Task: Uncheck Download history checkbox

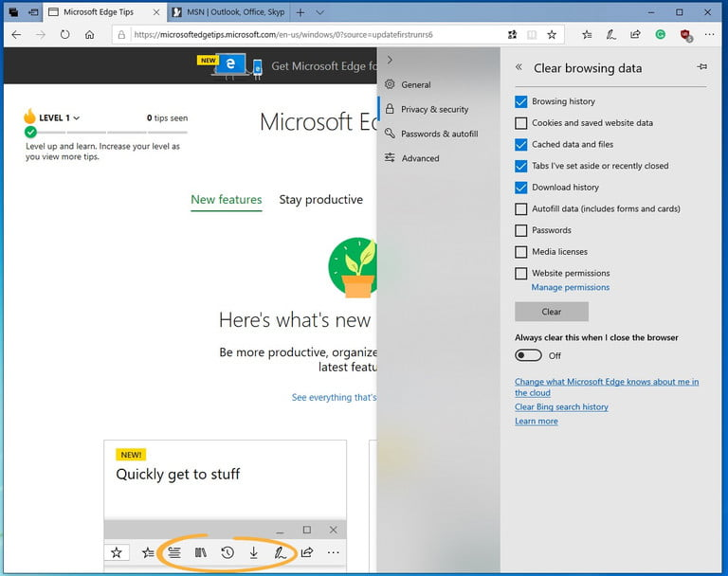Action: [x=521, y=188]
